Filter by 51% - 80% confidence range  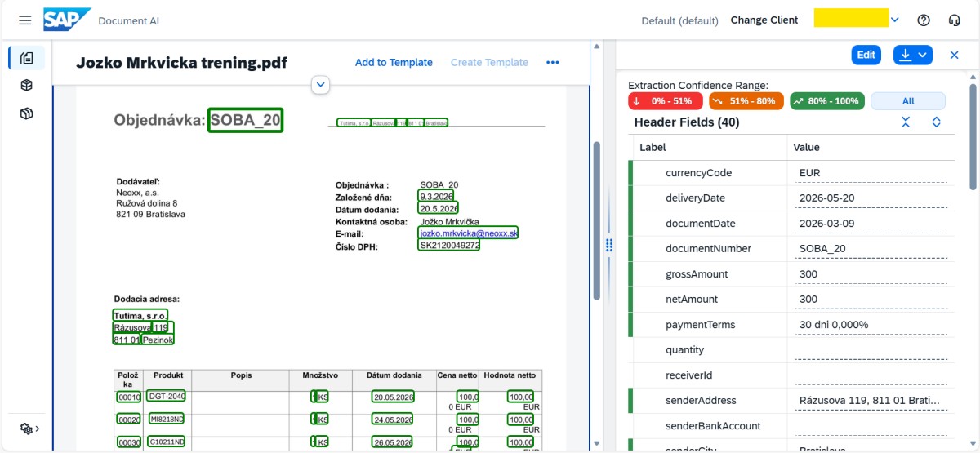coord(746,101)
